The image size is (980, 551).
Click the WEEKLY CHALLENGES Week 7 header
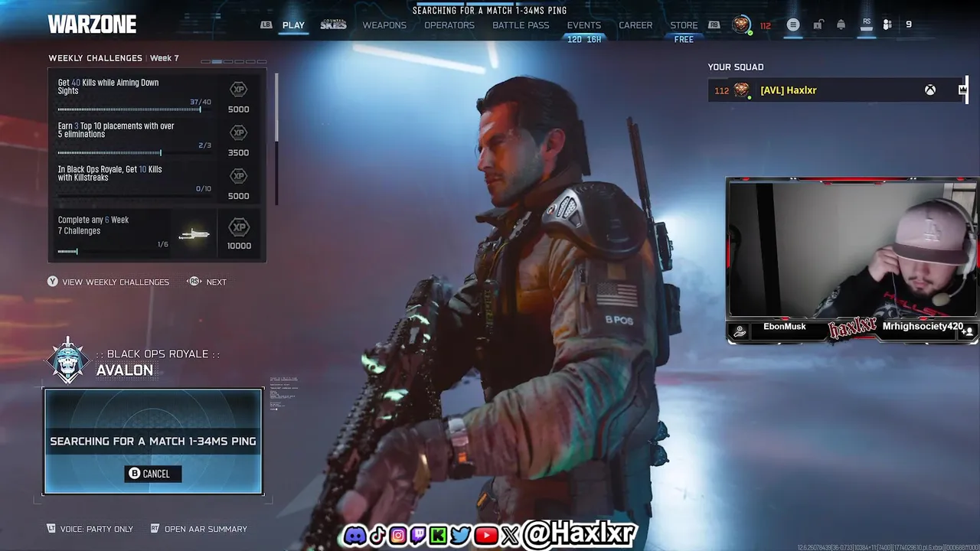tap(113, 58)
